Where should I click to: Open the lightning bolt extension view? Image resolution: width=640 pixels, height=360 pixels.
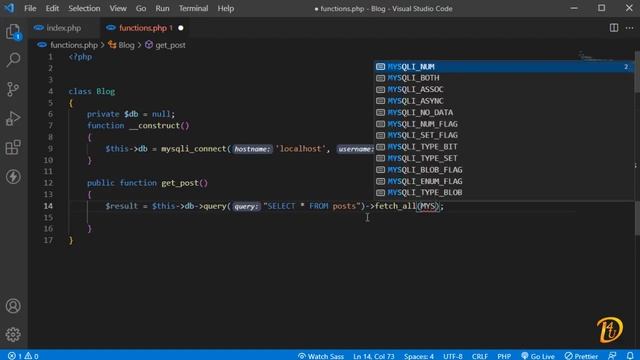tap(13, 177)
